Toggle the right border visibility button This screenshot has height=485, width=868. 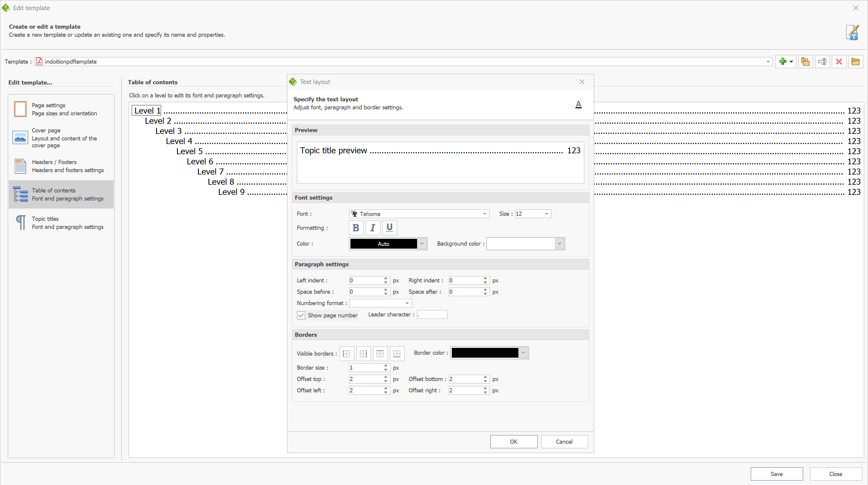[x=363, y=354]
